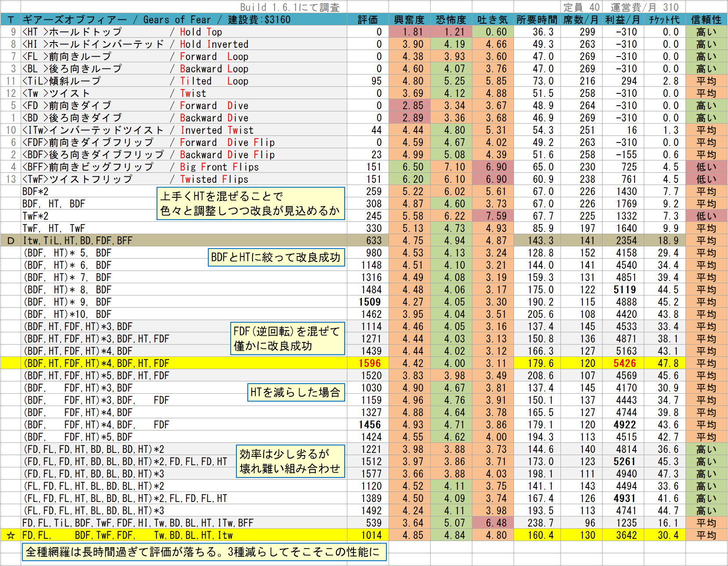Click the 信頼性 column header
728x566 pixels.
[706, 20]
